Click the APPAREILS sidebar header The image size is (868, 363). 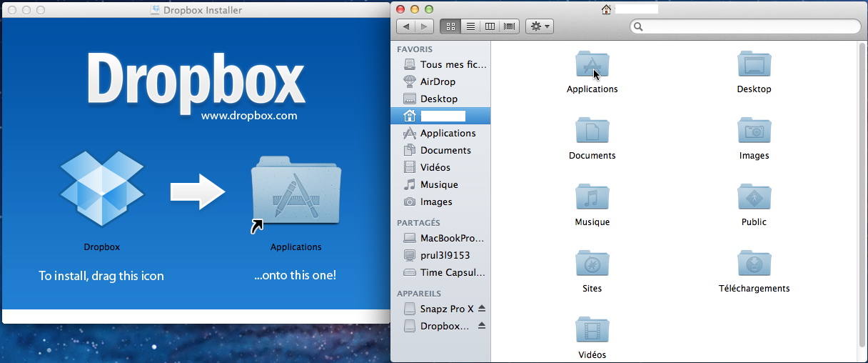(x=419, y=294)
